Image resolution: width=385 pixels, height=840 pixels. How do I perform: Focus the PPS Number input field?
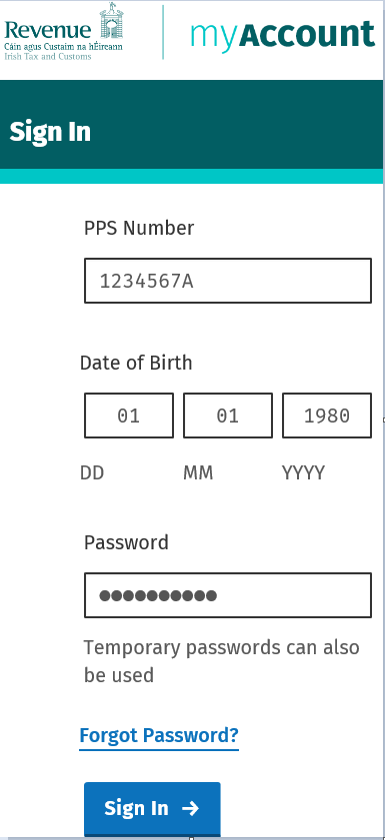pos(228,281)
